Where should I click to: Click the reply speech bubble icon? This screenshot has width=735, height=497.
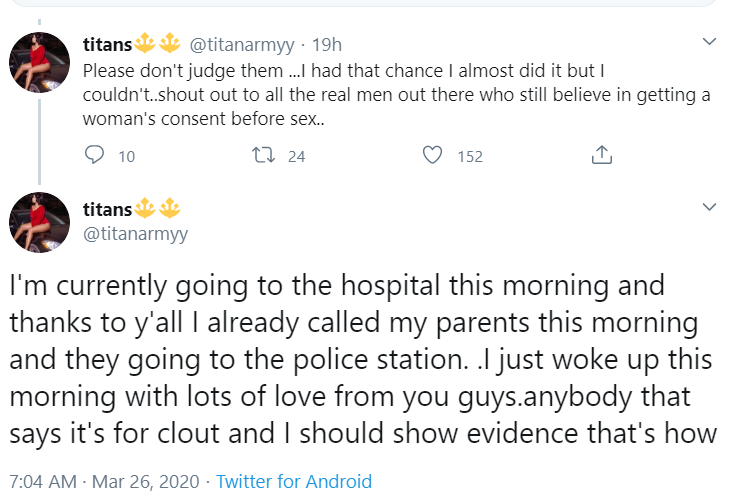[95, 155]
